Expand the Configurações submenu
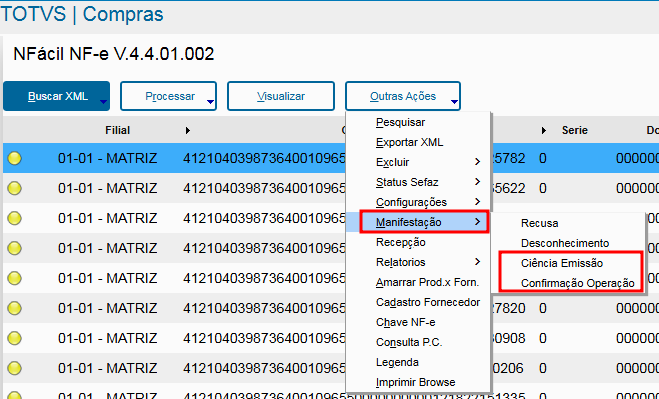659x399 pixels. pyautogui.click(x=418, y=202)
